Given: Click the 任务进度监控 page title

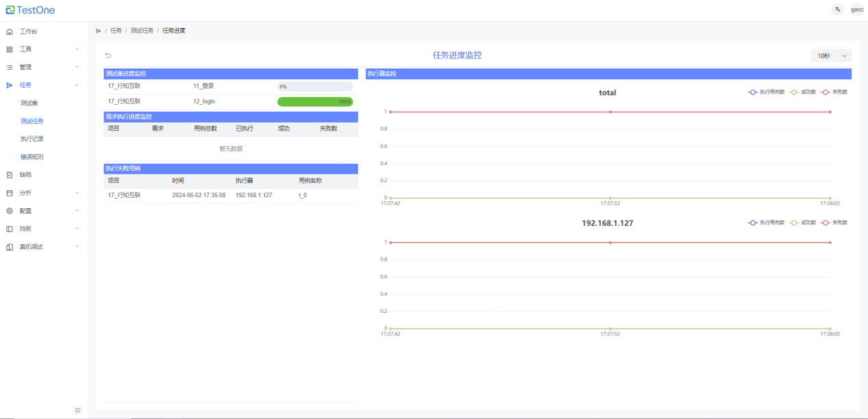Looking at the screenshot, I should click(457, 55).
